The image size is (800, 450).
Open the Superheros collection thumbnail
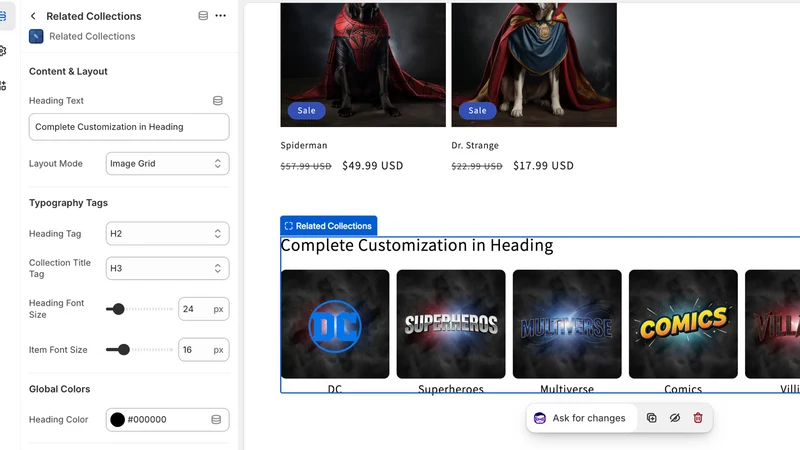[451, 324]
